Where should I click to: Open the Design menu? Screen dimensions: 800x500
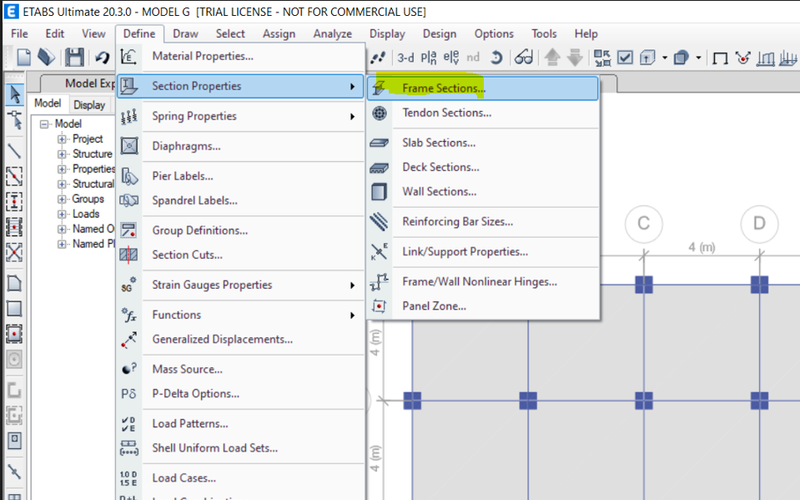439,34
